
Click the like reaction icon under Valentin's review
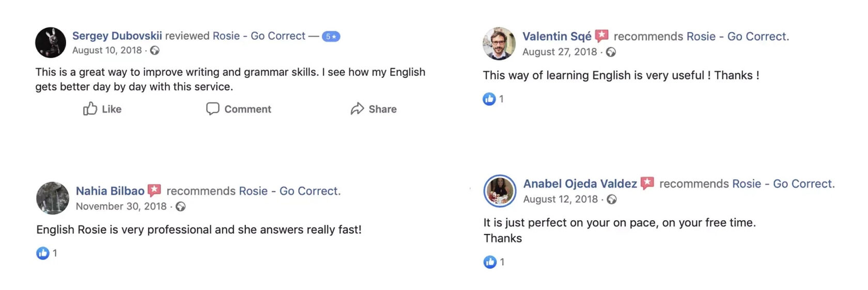pos(489,99)
